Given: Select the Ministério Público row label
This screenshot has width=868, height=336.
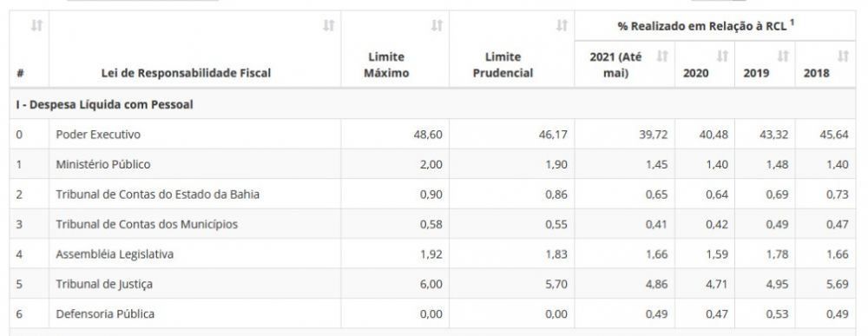Looking at the screenshot, I should click(x=103, y=164).
